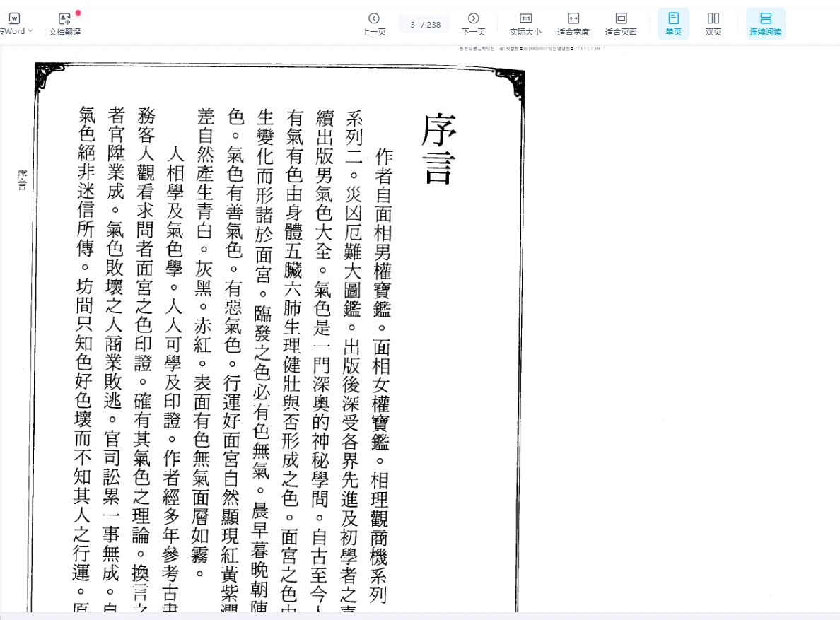Click the 序言 heading on the page

439,148
